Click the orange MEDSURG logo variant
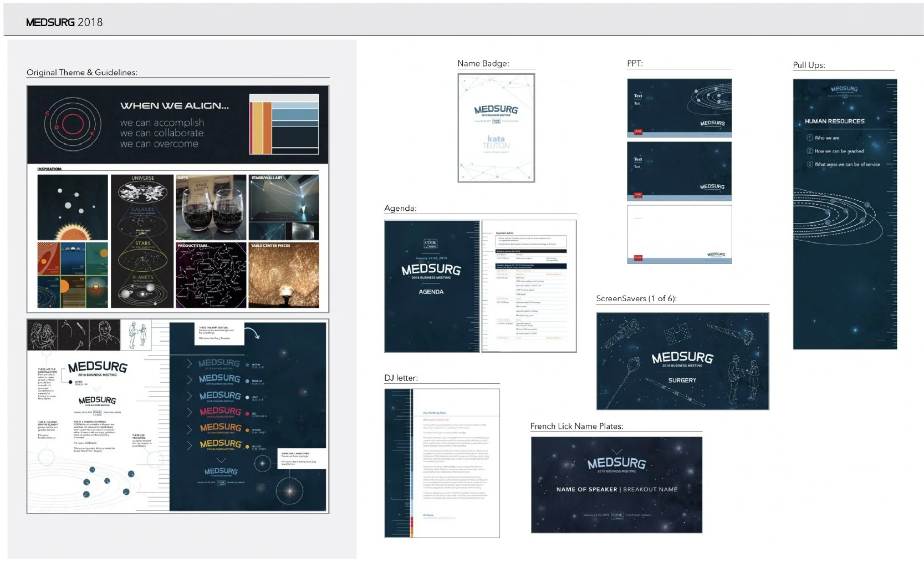This screenshot has height=578, width=924. [x=221, y=428]
